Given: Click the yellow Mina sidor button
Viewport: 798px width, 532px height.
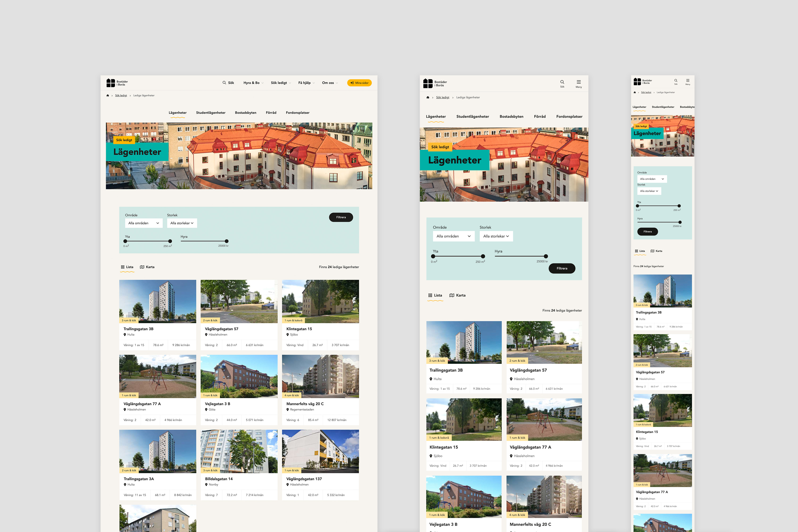Looking at the screenshot, I should pyautogui.click(x=359, y=83).
